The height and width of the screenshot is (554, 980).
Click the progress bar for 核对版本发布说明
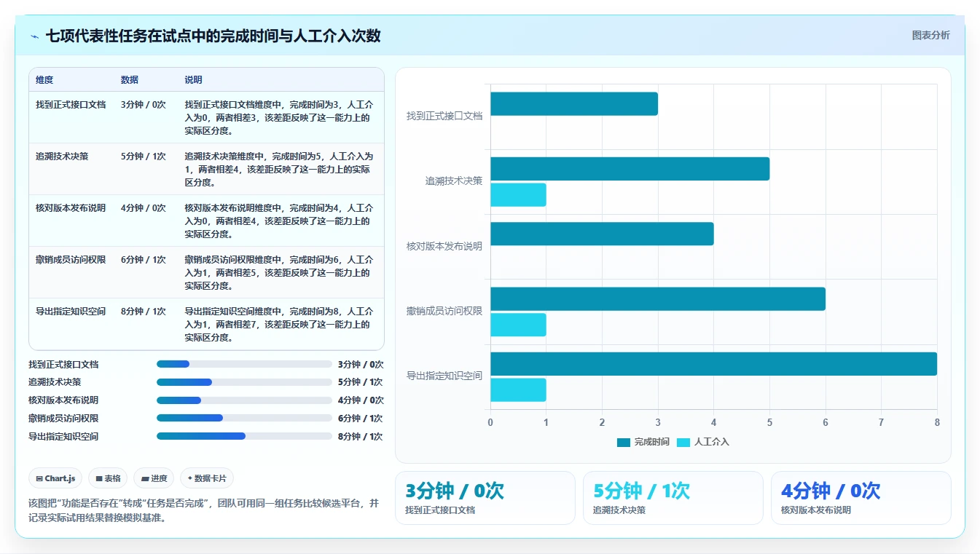point(244,400)
